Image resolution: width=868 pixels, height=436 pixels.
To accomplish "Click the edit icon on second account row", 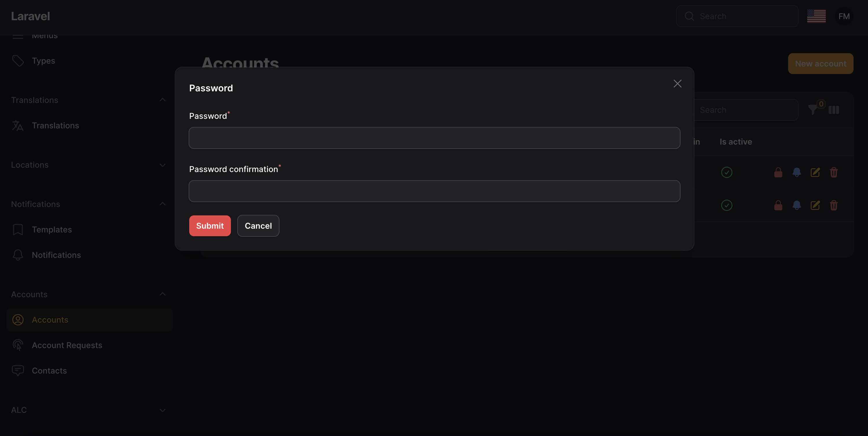I will tap(814, 205).
